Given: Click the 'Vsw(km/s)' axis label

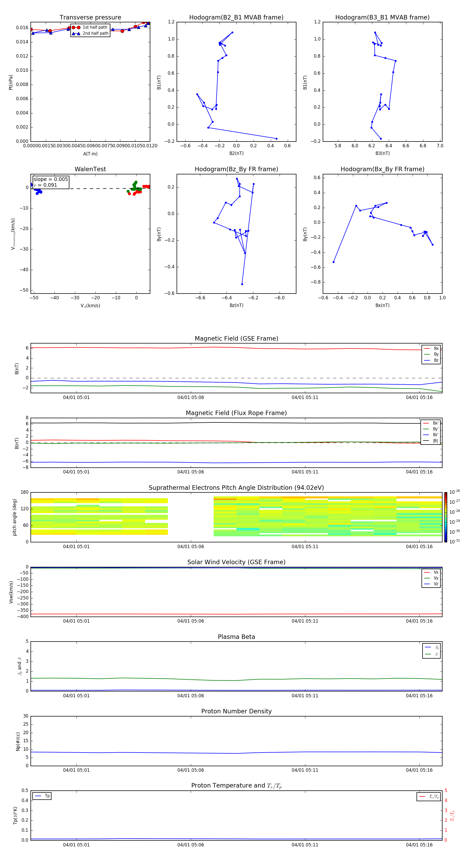Looking at the screenshot, I should pyautogui.click(x=11, y=592).
